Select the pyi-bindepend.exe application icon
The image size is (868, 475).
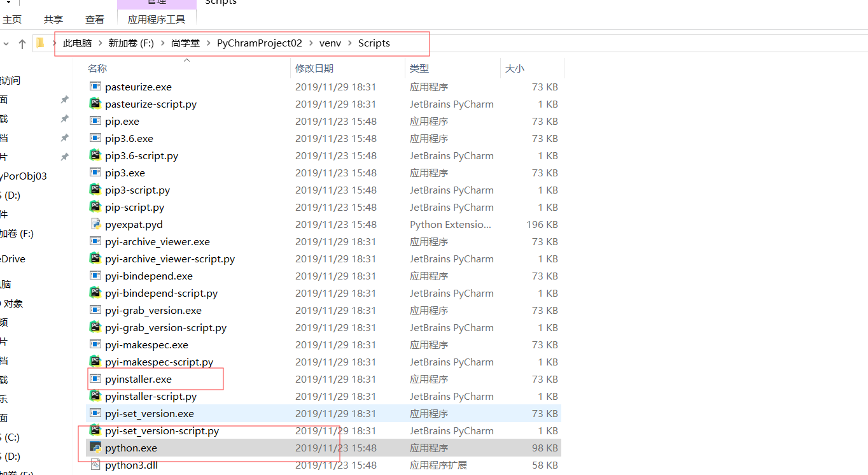pyautogui.click(x=95, y=276)
